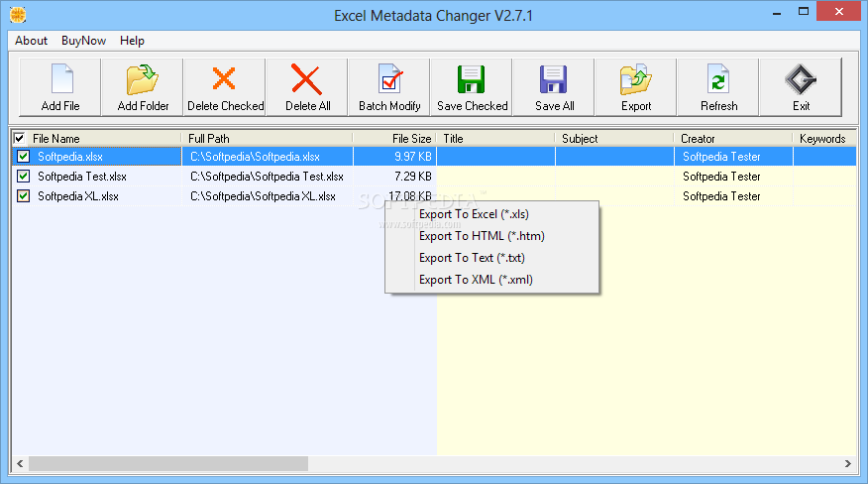Select the Softpedia Test.xlsx file name
The width and height of the screenshot is (868, 484).
click(82, 177)
